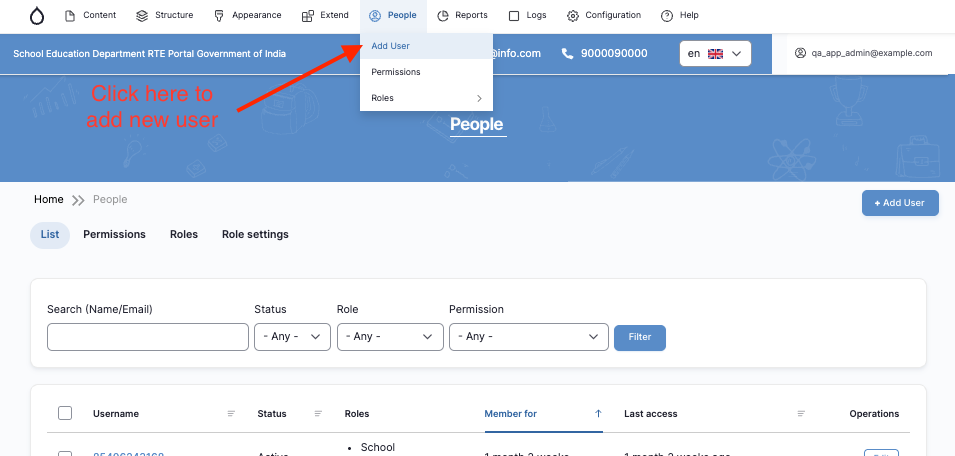Click the Search Name/Email input field
The width and height of the screenshot is (955, 456).
[x=148, y=337]
